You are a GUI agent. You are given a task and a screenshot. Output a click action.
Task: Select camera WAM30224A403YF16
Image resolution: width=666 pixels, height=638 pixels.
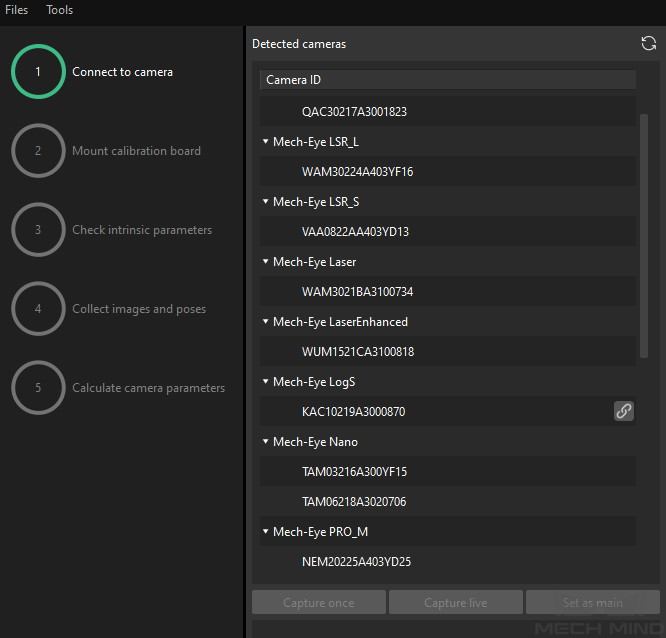[448, 171]
